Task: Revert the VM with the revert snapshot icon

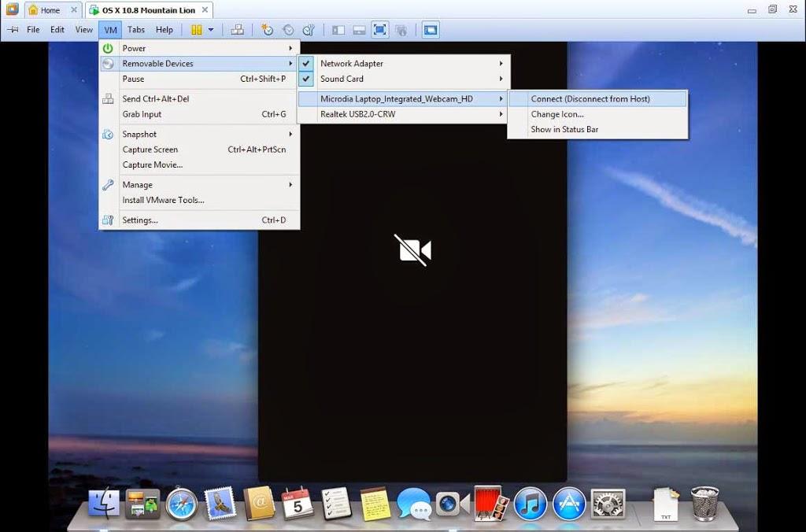Action: pyautogui.click(x=288, y=30)
